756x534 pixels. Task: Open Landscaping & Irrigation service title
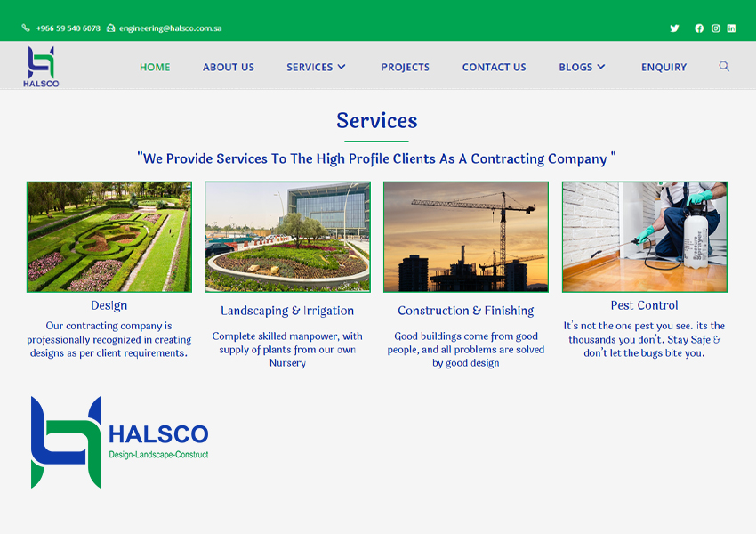point(287,311)
